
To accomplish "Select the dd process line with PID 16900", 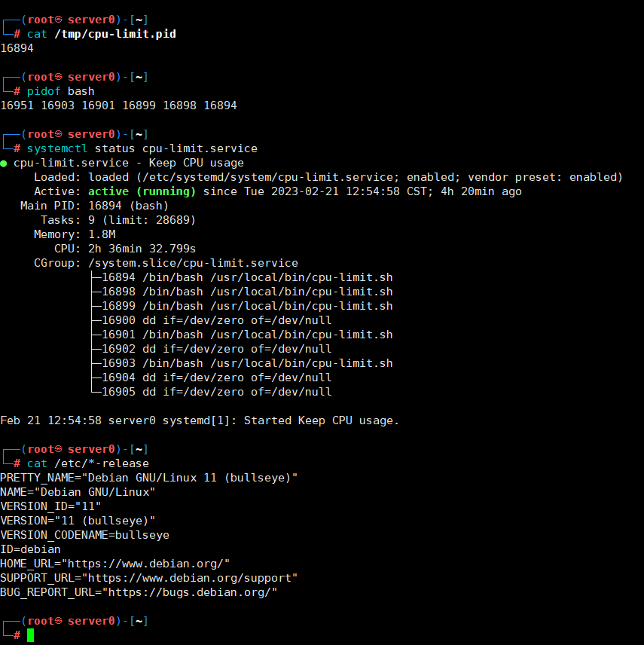I will 211,319.
